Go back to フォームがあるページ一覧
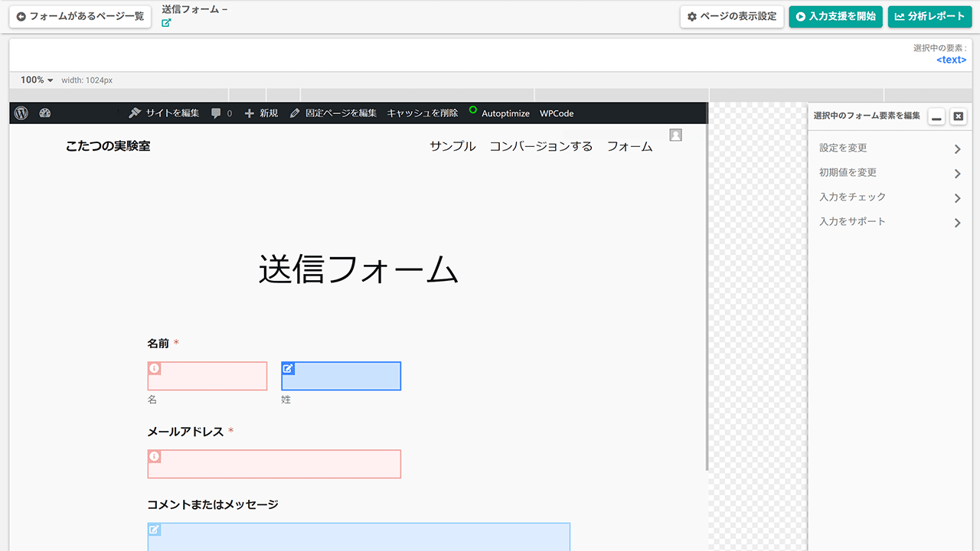This screenshot has width=980, height=551. click(x=80, y=16)
